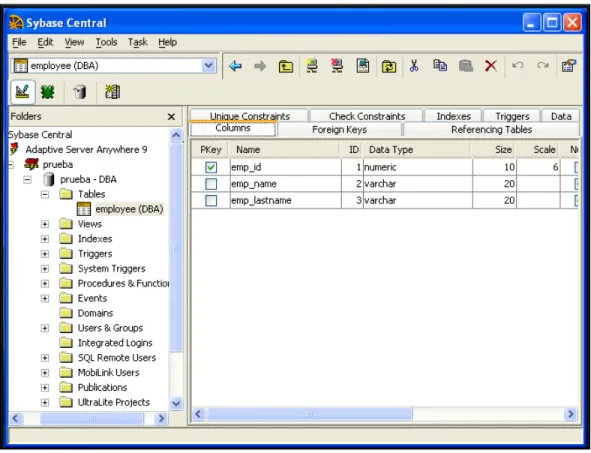
Task: Click the Paste toolbar icon
Action: pos(465,66)
